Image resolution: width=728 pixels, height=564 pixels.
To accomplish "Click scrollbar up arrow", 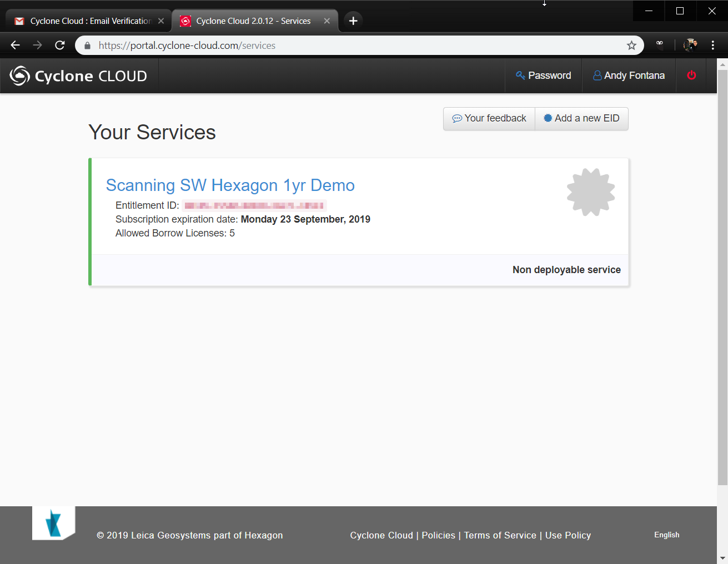I will pos(722,64).
